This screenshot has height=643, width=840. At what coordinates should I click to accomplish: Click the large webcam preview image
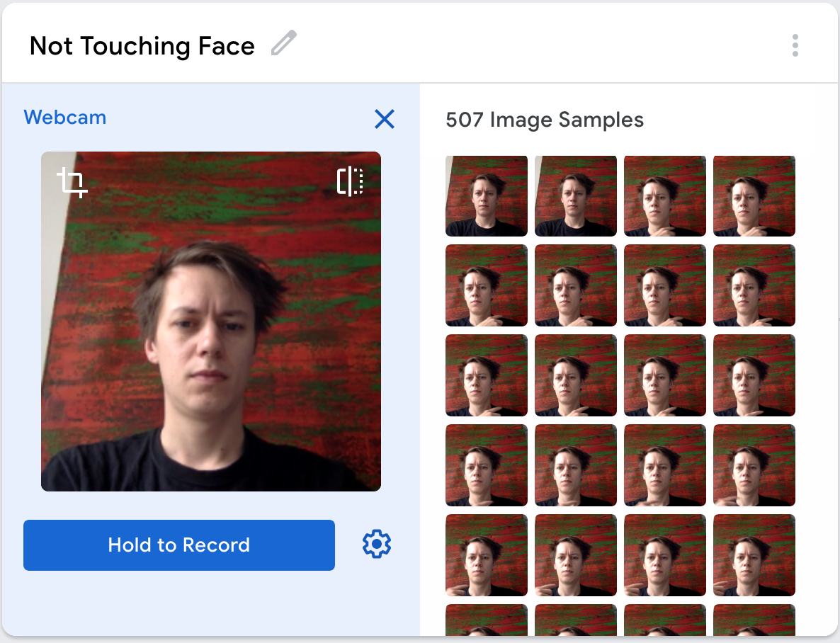point(211,321)
